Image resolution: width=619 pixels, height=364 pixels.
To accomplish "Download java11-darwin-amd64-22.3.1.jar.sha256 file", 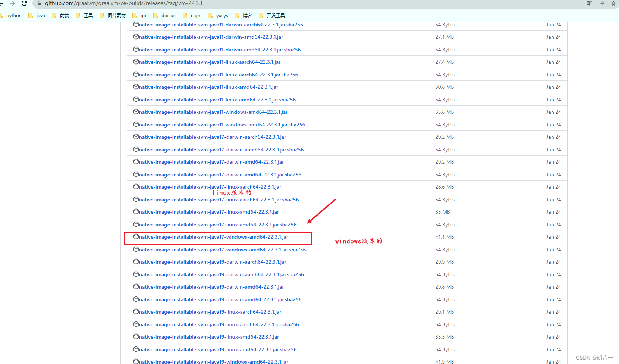I will click(x=220, y=50).
